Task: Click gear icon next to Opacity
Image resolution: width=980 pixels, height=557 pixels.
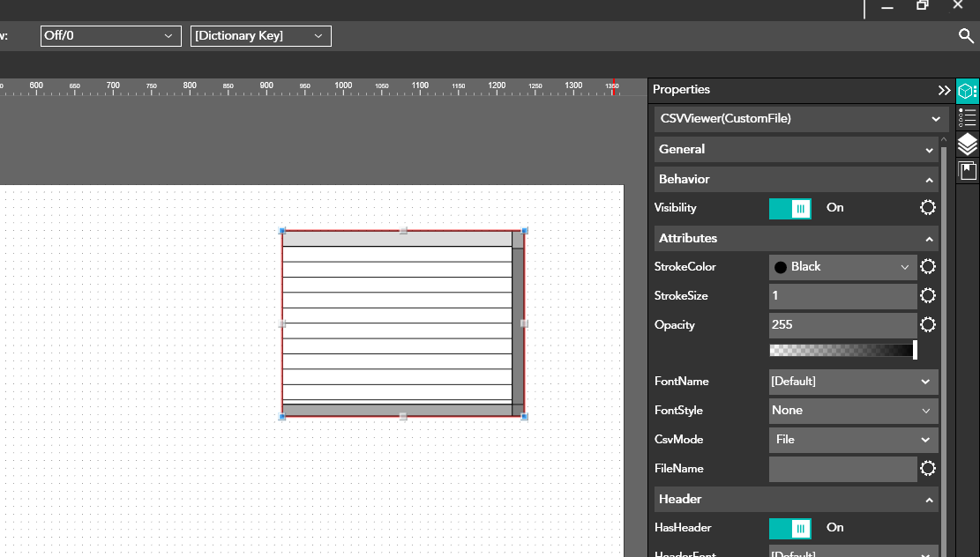Action: coord(928,325)
